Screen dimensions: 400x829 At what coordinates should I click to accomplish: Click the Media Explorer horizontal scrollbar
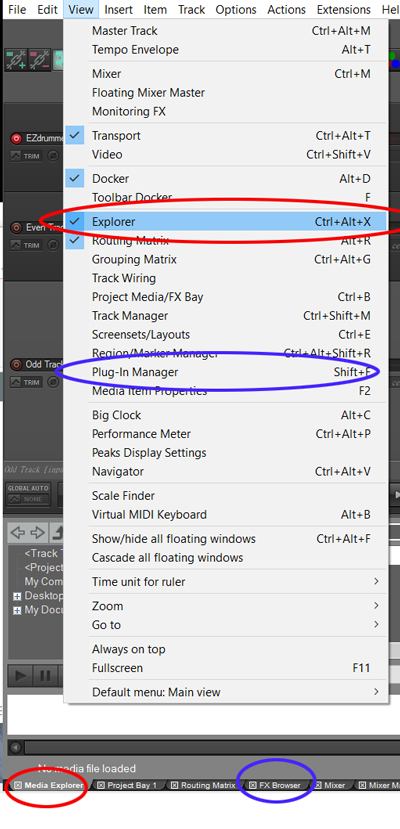(211, 747)
